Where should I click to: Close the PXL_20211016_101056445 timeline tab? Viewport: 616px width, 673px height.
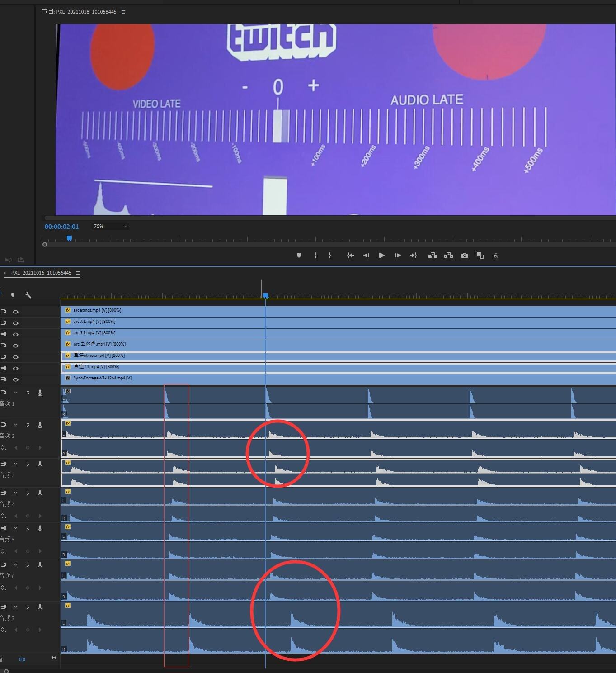pos(5,273)
